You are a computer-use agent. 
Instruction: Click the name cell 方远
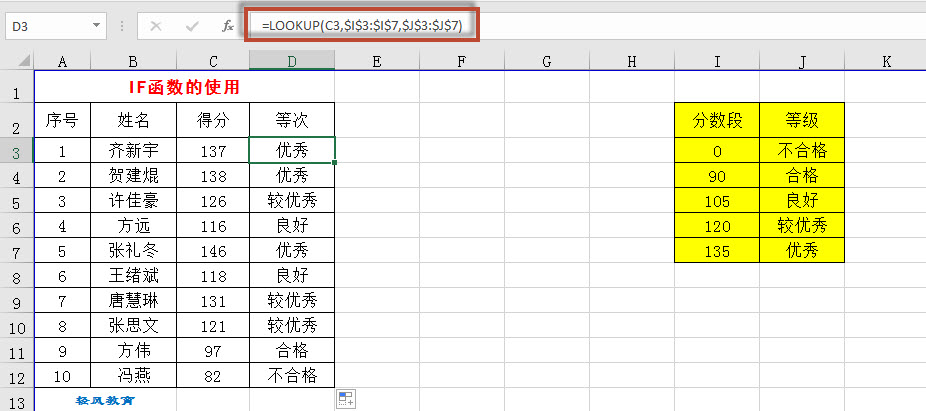(x=133, y=226)
